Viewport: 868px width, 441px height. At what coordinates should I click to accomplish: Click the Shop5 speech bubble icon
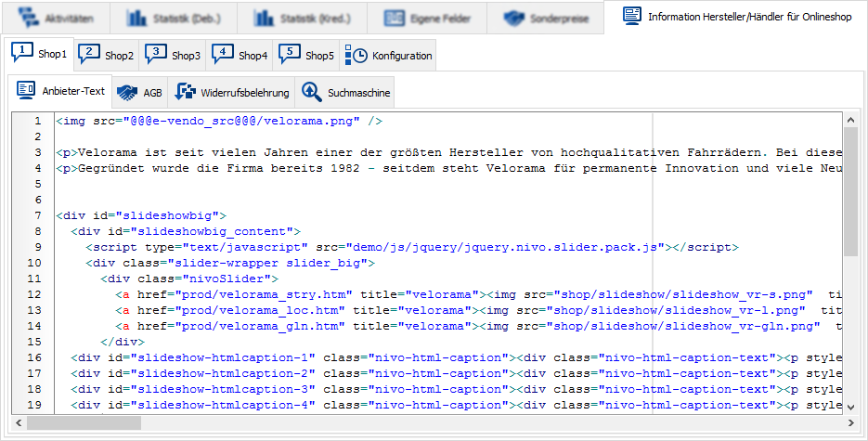pyautogui.click(x=290, y=54)
